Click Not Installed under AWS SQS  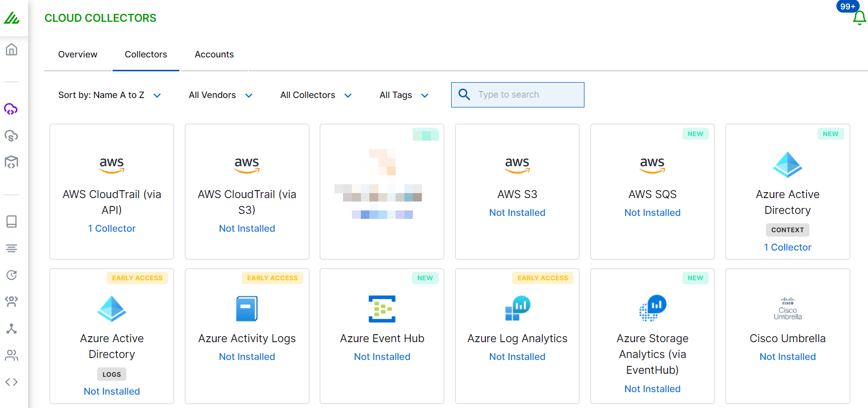tap(652, 212)
